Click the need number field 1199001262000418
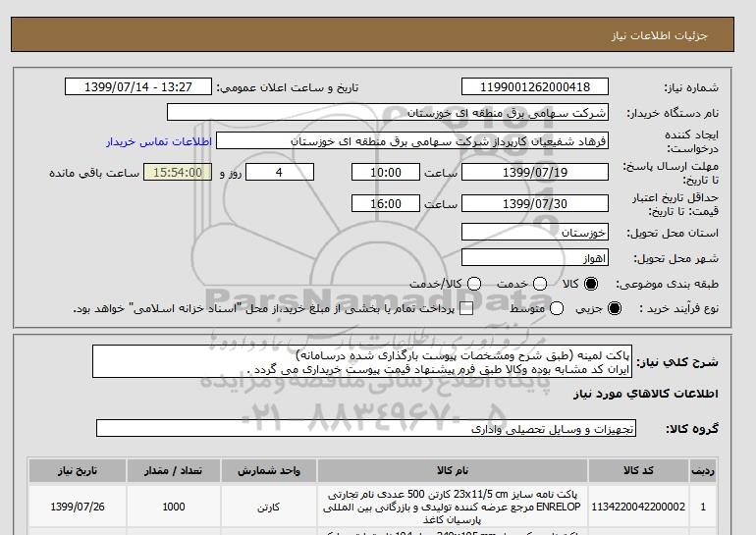Viewport: 756px width, 535px height. point(535,86)
